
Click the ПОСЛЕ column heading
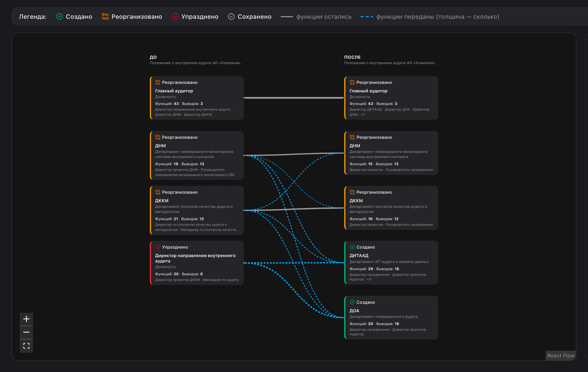tap(352, 57)
